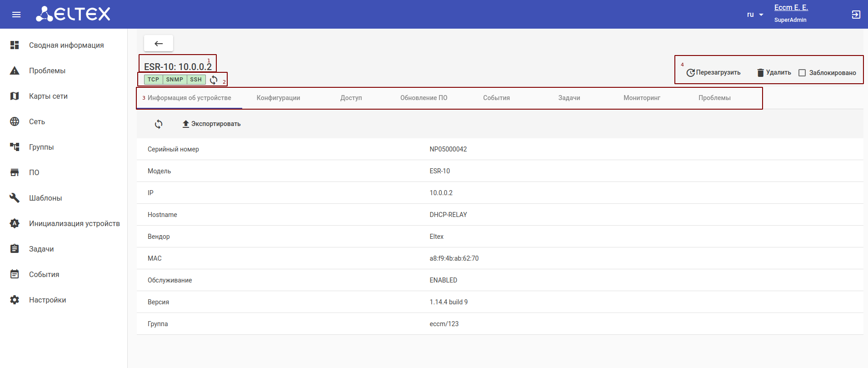Select the Информация об устройстве tab
868x368 pixels.
[x=190, y=98]
